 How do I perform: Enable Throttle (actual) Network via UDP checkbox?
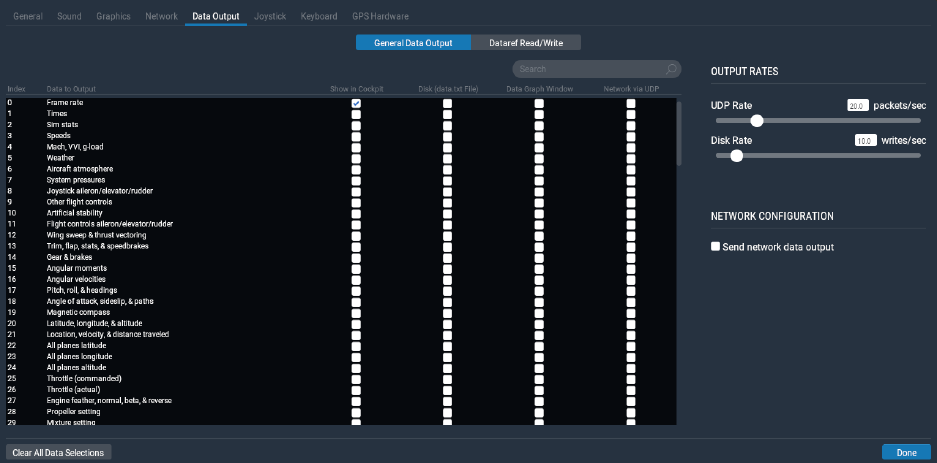point(631,390)
